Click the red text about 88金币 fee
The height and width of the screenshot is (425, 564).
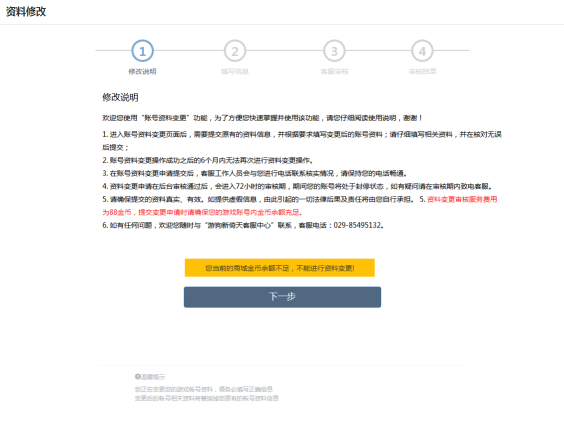(x=300, y=206)
